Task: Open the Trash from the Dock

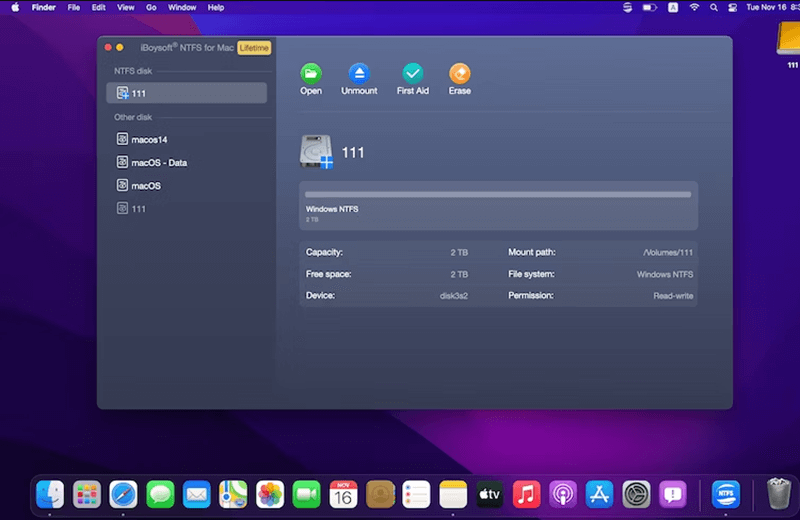Action: pos(779,494)
